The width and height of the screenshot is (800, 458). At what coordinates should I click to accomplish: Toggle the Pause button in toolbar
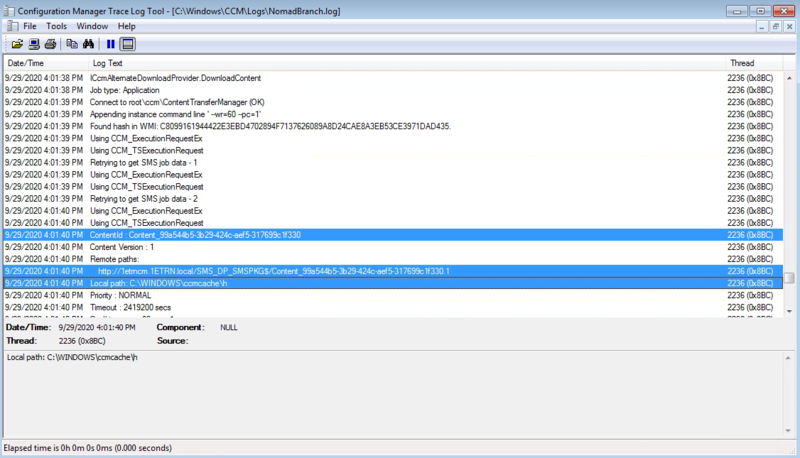[110, 44]
